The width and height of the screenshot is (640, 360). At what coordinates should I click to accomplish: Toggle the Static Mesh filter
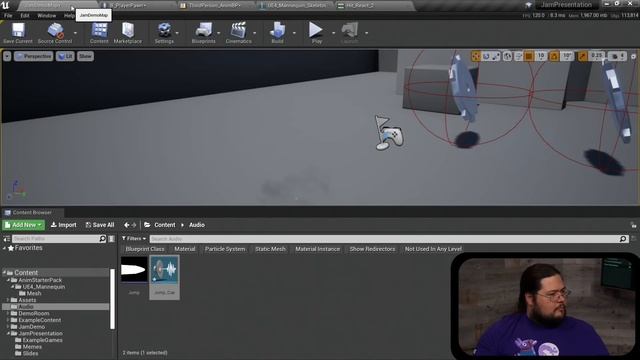pyautogui.click(x=270, y=249)
